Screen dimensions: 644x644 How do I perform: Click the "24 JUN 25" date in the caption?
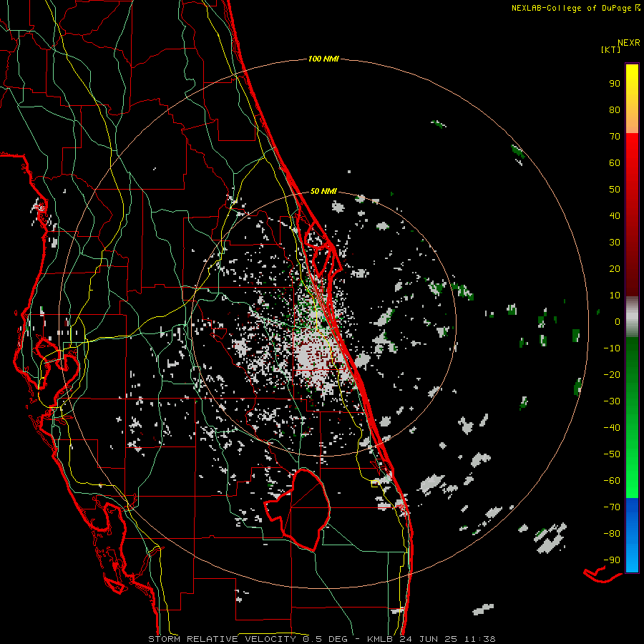click(429, 639)
